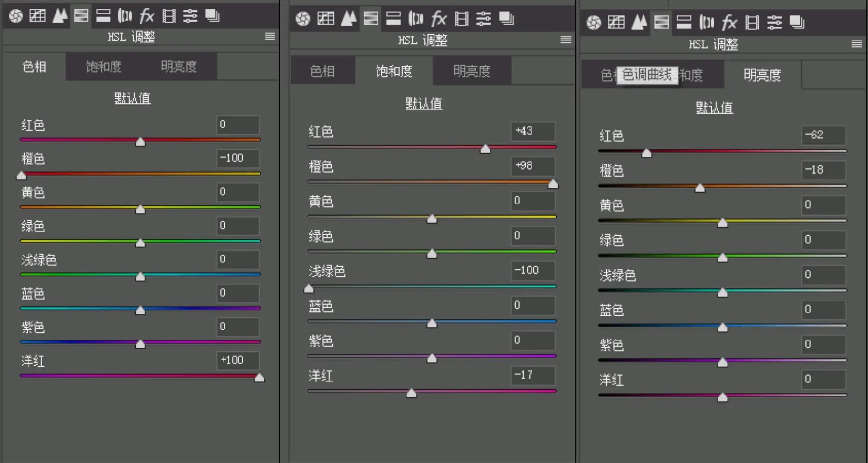Open the Split Toning panel

pyautogui.click(x=103, y=15)
